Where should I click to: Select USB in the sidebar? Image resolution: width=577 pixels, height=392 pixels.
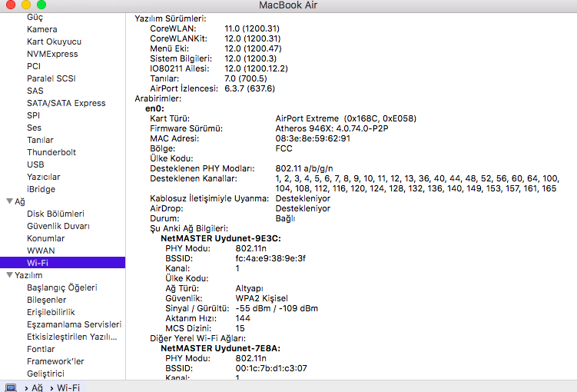35,164
